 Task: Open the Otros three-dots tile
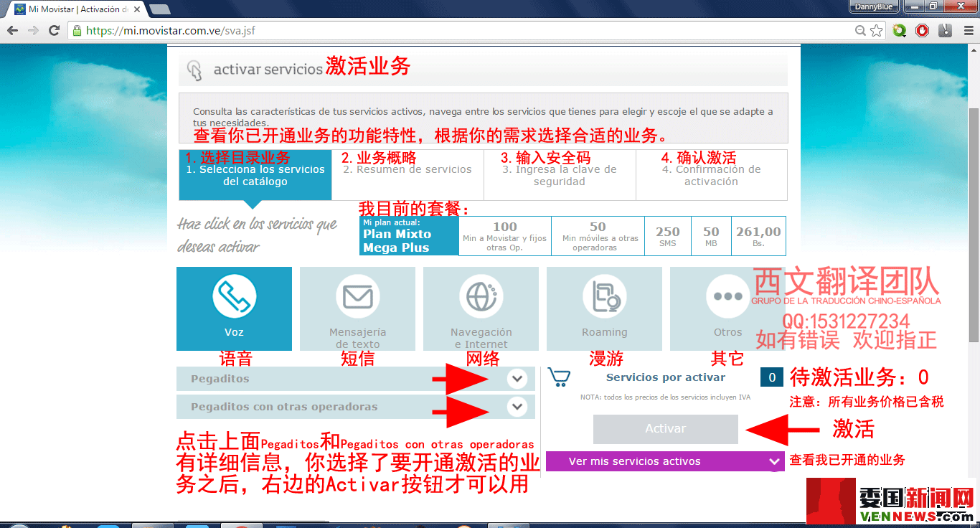pos(727,308)
